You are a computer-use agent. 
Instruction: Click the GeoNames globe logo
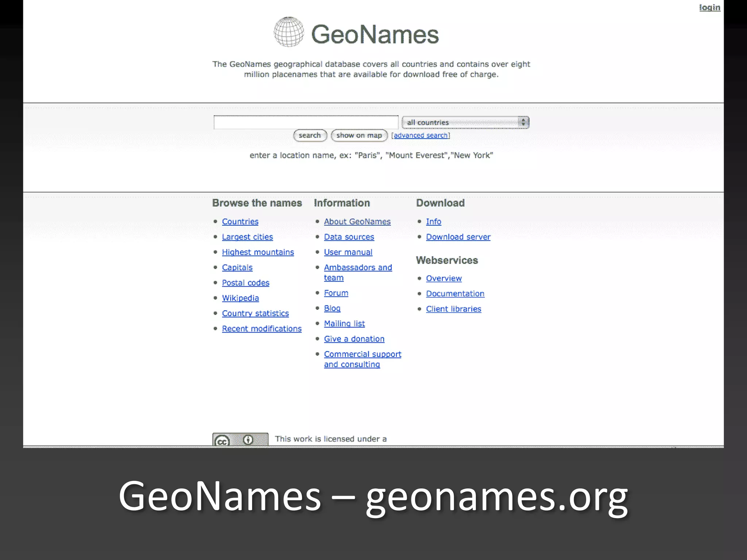(289, 32)
